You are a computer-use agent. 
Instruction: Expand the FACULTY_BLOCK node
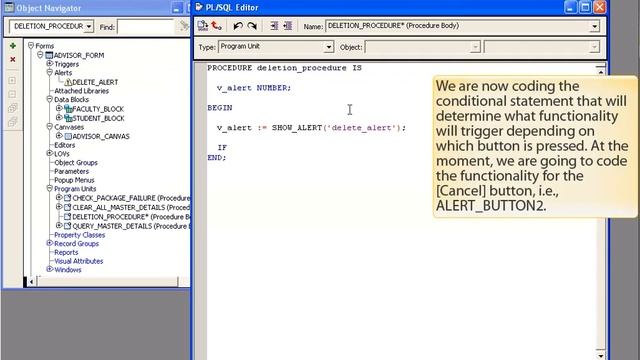pos(59,108)
